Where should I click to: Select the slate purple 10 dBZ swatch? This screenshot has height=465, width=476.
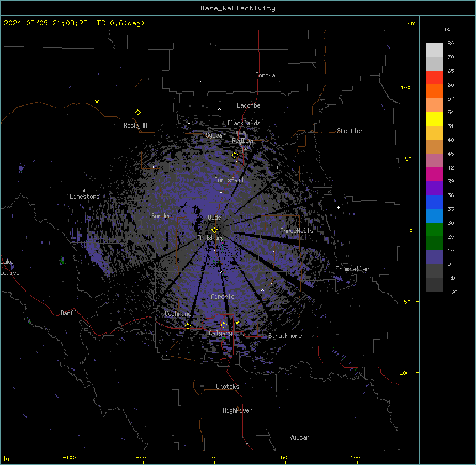(x=434, y=257)
